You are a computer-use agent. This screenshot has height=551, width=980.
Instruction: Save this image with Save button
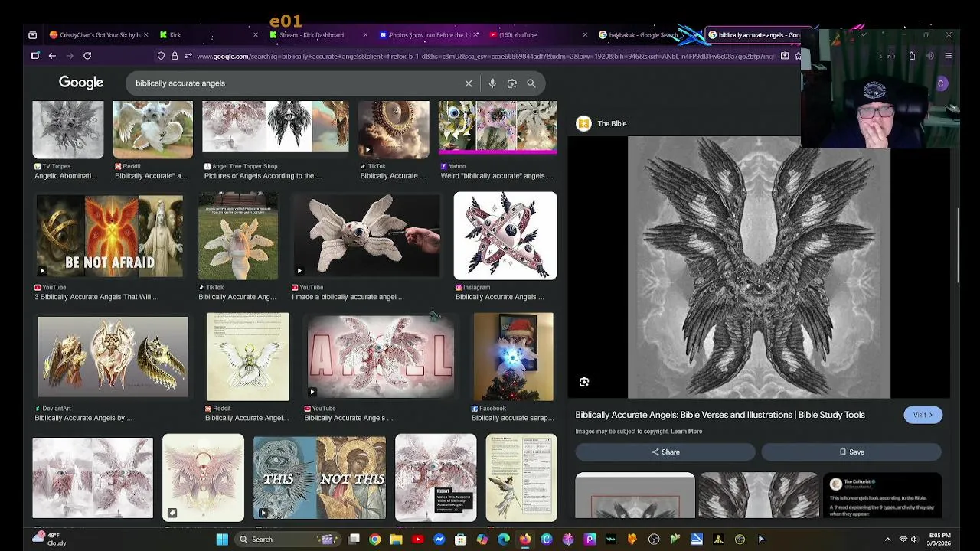(x=851, y=452)
